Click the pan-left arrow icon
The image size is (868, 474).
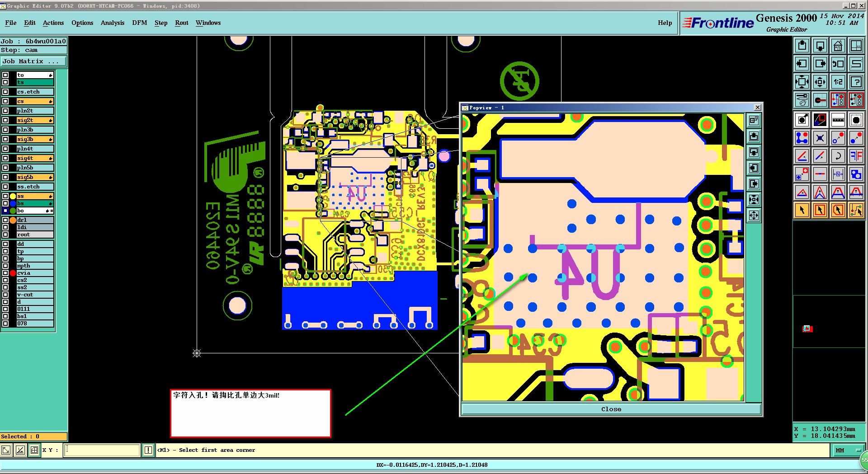tap(802, 64)
